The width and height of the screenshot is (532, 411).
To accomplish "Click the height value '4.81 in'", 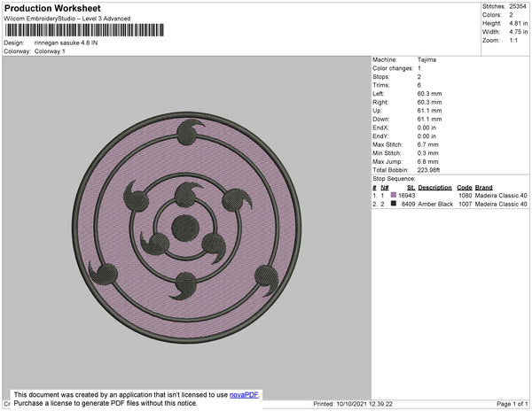I will click(519, 23).
